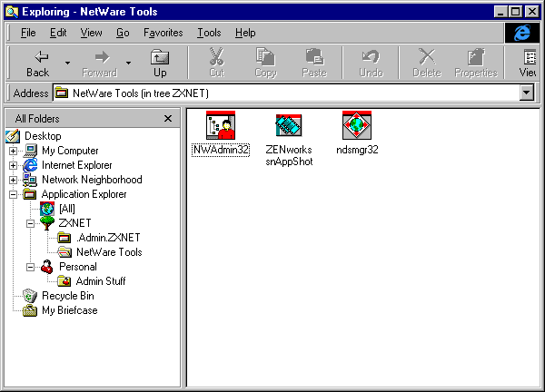
Task: Select the ndsmgr32 application icon
Action: (357, 125)
